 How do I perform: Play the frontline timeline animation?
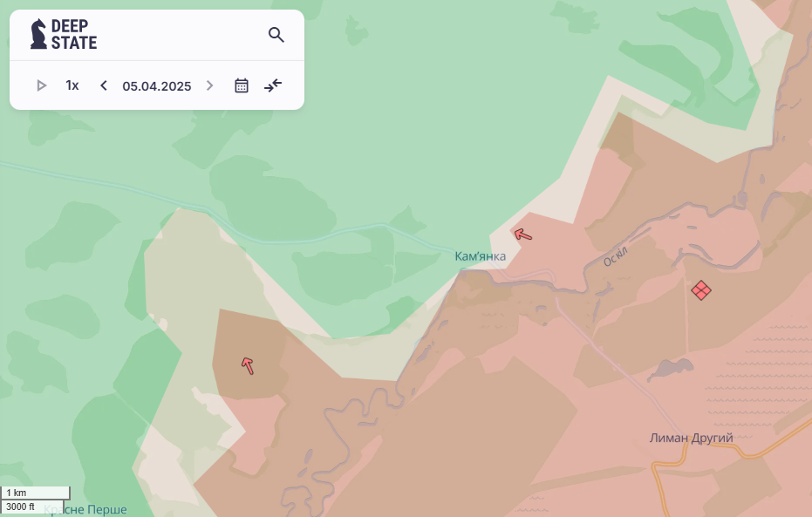(x=41, y=85)
